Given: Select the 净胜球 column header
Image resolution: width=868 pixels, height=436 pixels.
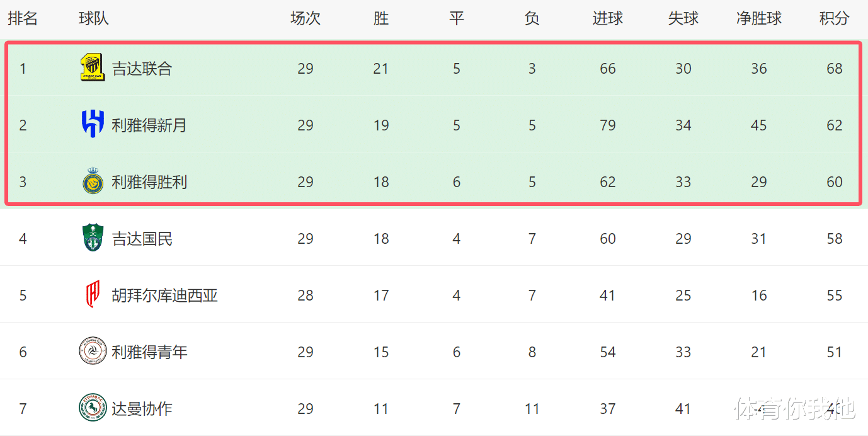Looking at the screenshot, I should [759, 19].
